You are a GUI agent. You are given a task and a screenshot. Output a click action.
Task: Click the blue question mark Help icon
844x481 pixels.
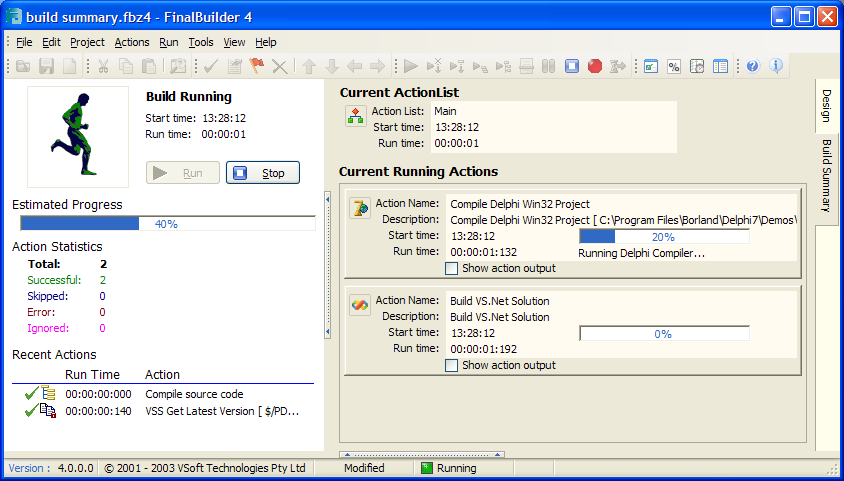[752, 66]
